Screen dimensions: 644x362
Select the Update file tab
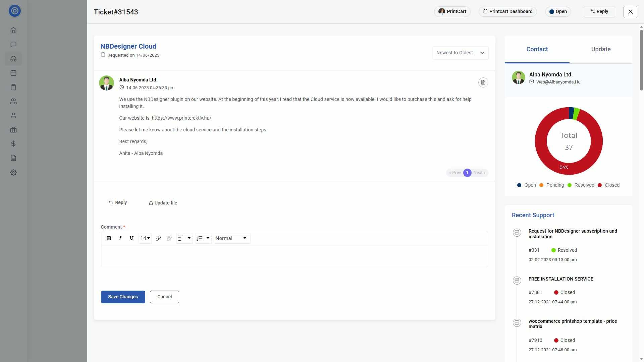pos(163,203)
